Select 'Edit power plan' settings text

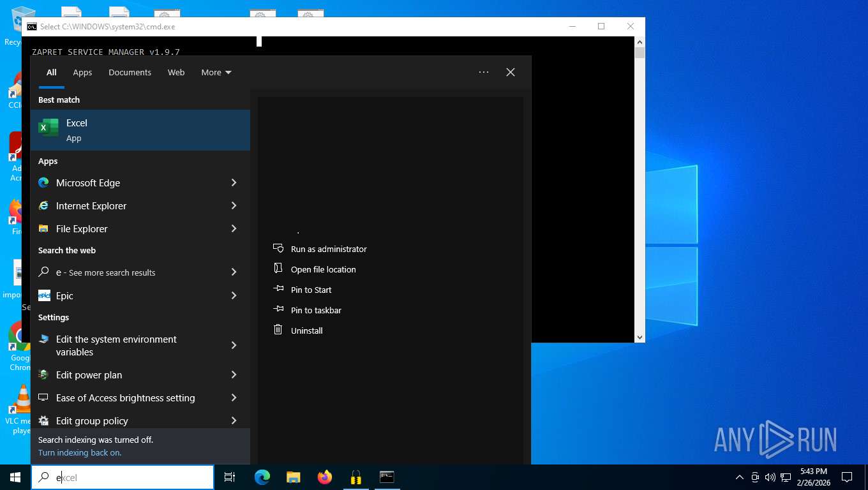coord(89,375)
